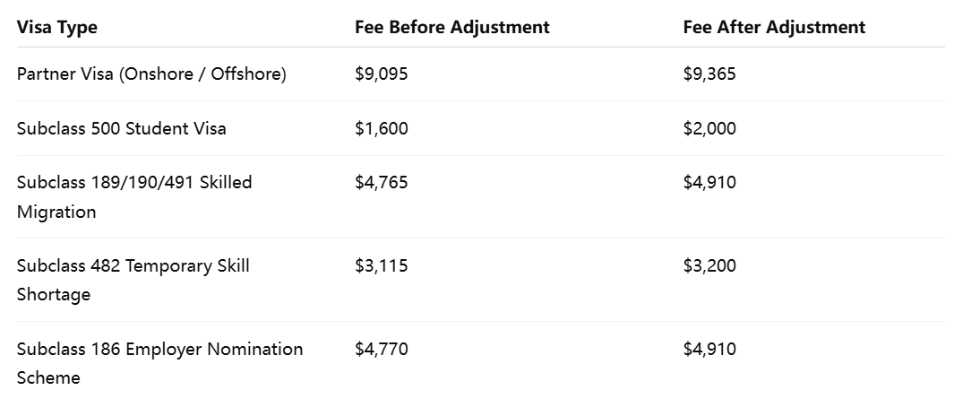Click the $9,365 fee value
980x416 pixels.
[x=709, y=74]
